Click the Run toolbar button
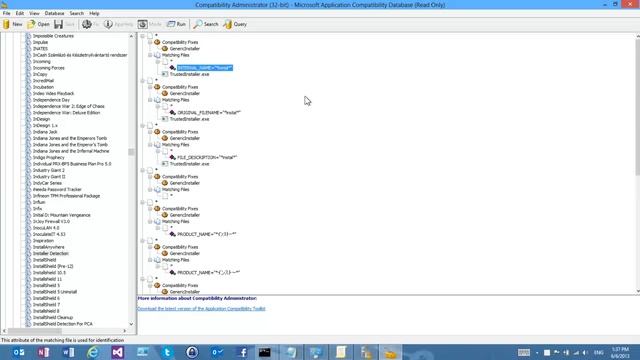This screenshot has height=360, width=640. click(176, 24)
